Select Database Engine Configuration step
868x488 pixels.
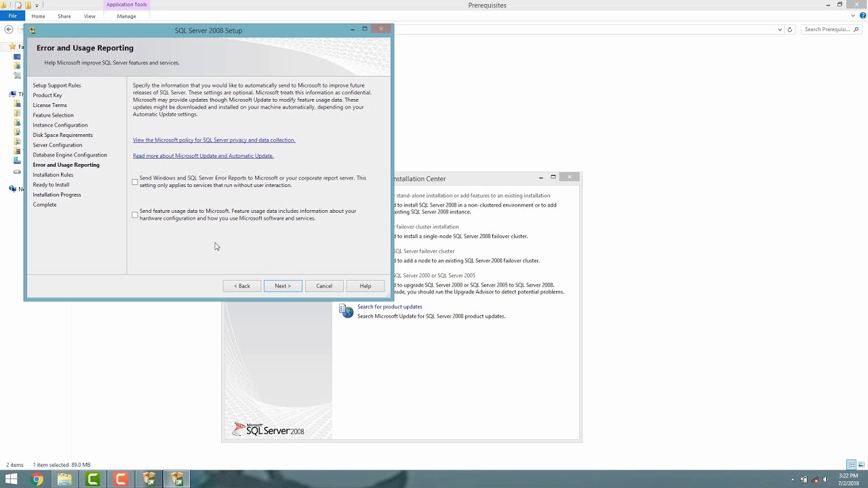click(x=70, y=155)
